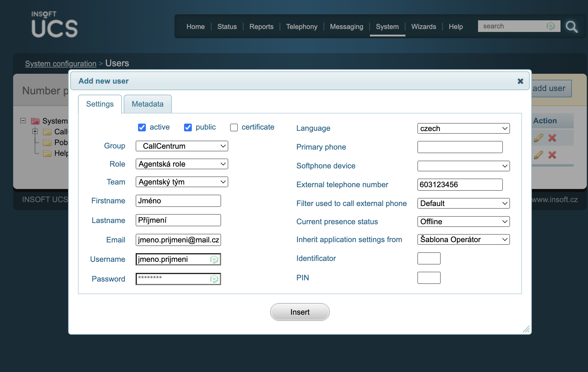The height and width of the screenshot is (372, 588).
Task: Click the password manager icon in Password field
Action: click(214, 279)
